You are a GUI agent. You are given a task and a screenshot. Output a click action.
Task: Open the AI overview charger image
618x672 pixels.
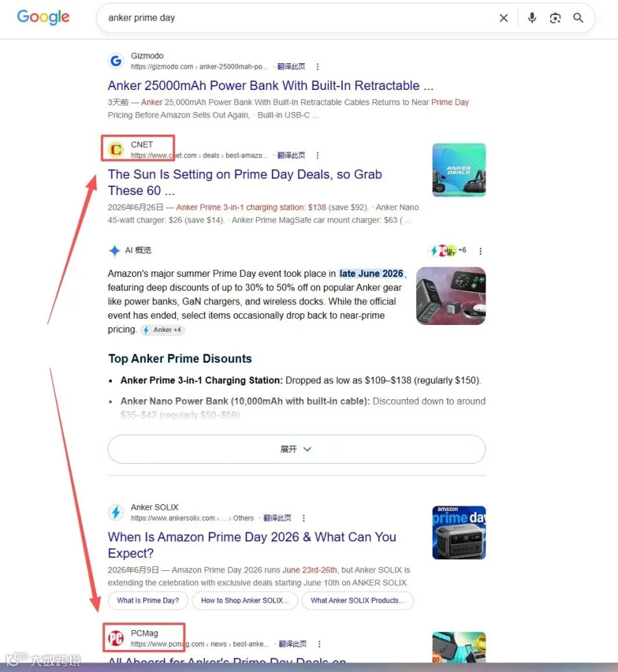click(450, 295)
